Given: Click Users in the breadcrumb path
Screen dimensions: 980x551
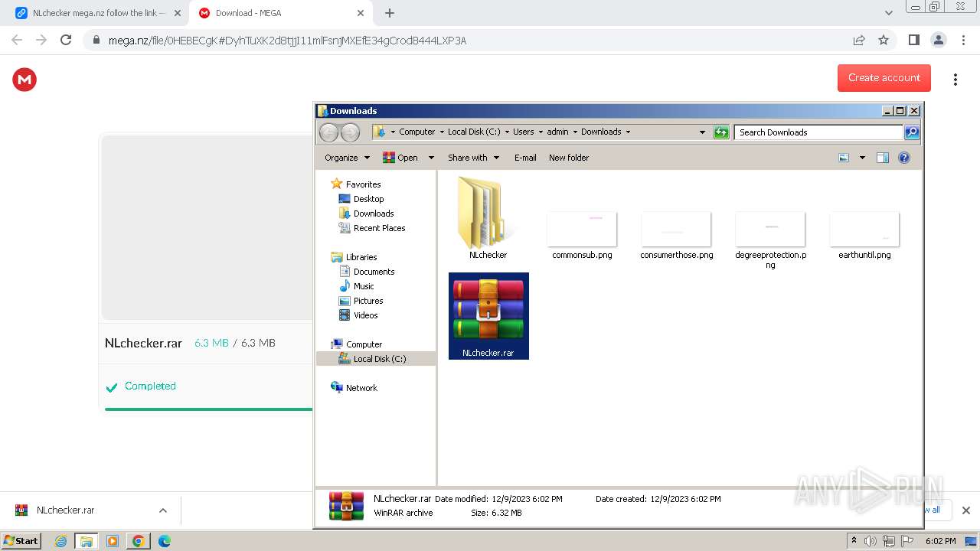Looking at the screenshot, I should [524, 132].
